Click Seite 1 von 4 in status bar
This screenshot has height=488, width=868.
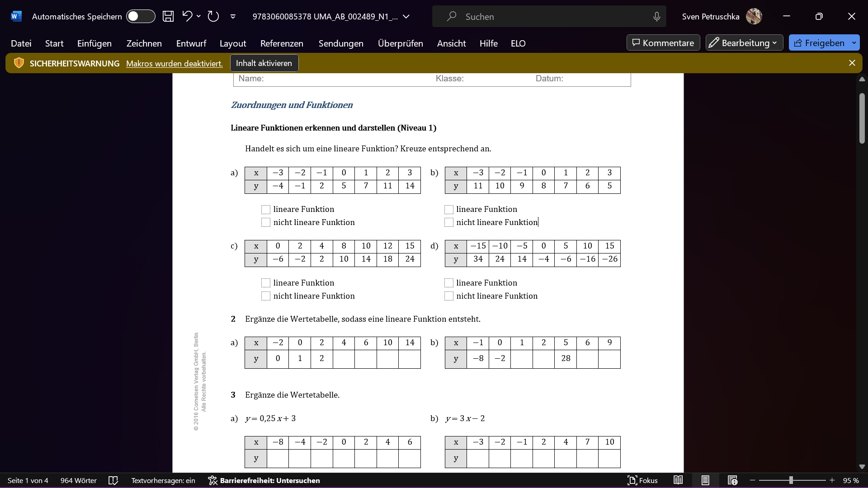28,480
